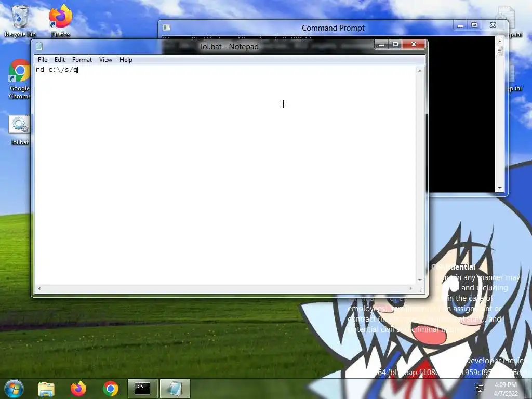Minimize the Notepad window

pos(381,45)
